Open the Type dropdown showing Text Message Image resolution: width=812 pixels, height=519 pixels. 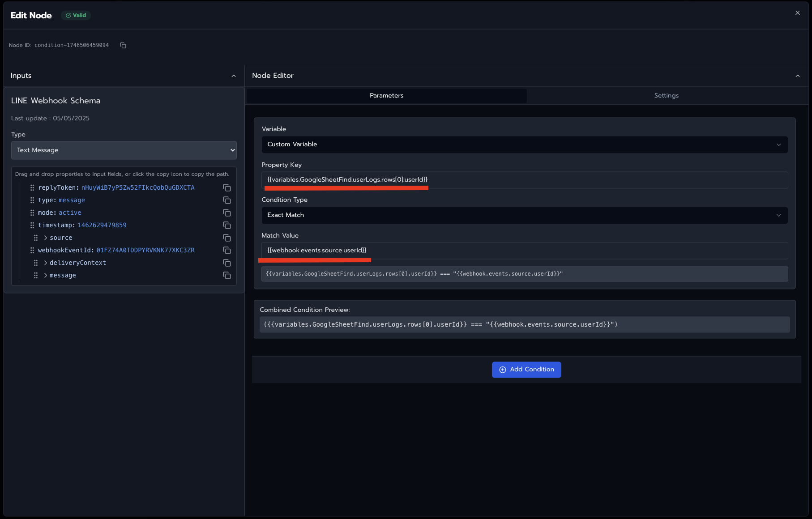coord(124,150)
